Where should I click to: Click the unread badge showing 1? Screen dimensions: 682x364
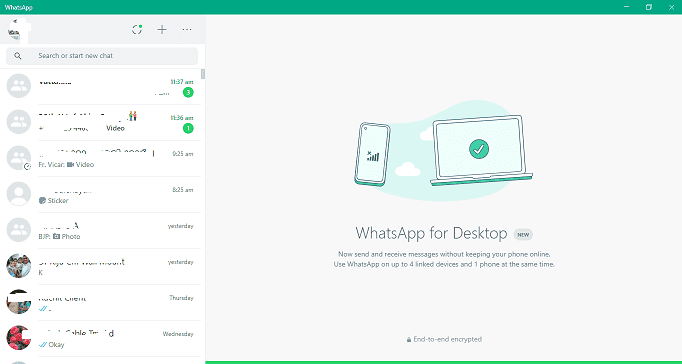click(188, 128)
